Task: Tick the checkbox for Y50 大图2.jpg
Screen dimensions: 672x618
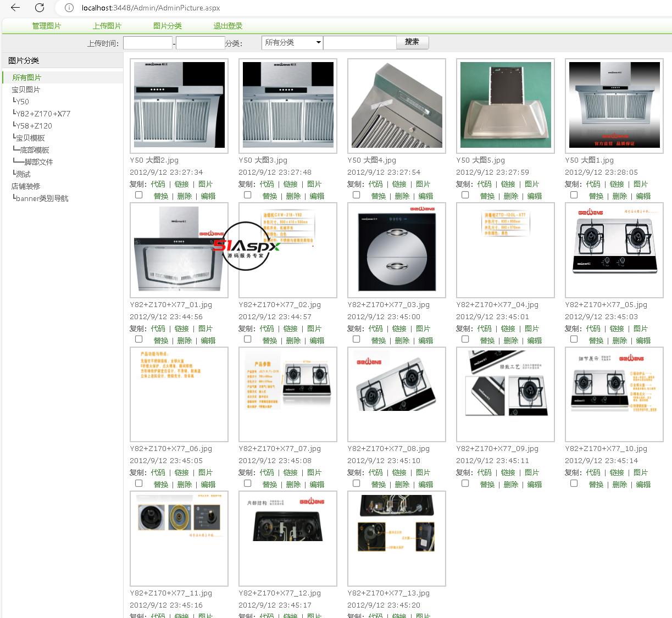Action: [139, 195]
